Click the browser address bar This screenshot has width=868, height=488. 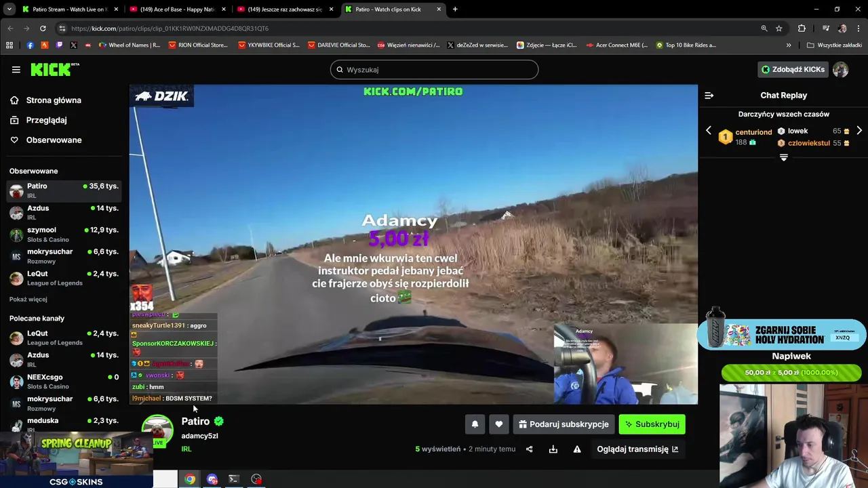(x=407, y=28)
